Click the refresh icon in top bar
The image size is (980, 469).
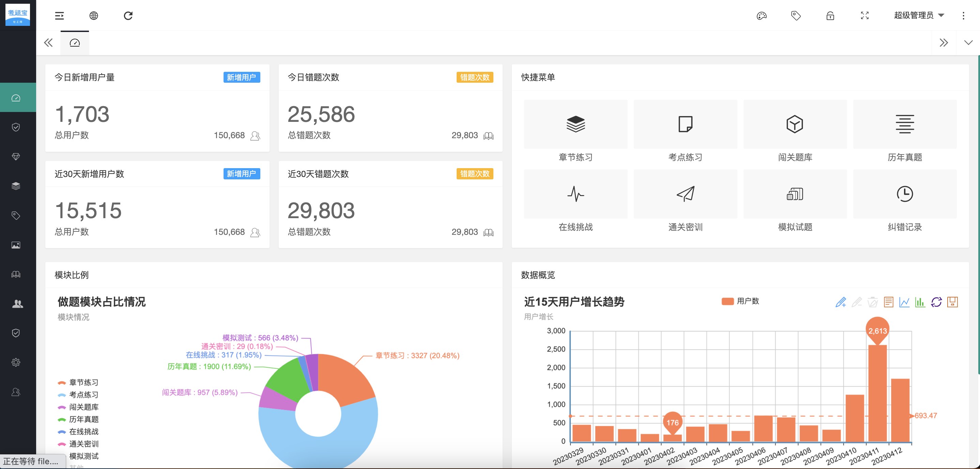coord(128,16)
